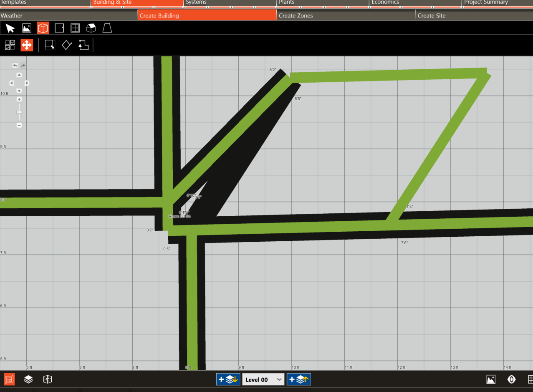Switch to the 3D building view icon
The height and width of the screenshot is (392, 533).
tap(48, 379)
